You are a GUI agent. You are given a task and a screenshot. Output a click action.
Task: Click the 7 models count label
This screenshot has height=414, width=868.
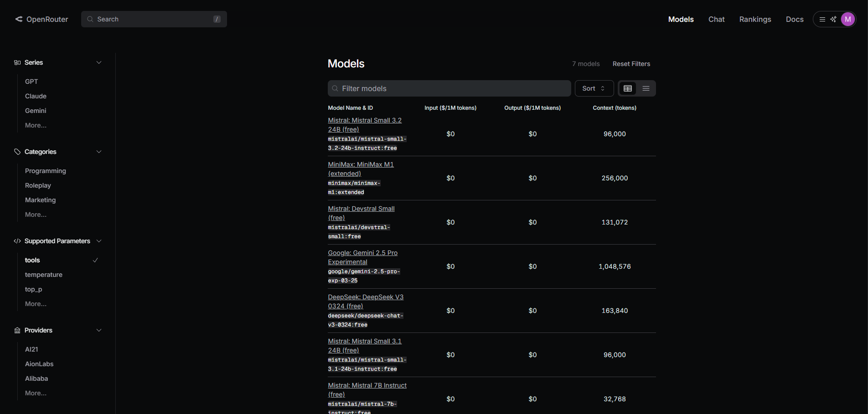pos(586,64)
